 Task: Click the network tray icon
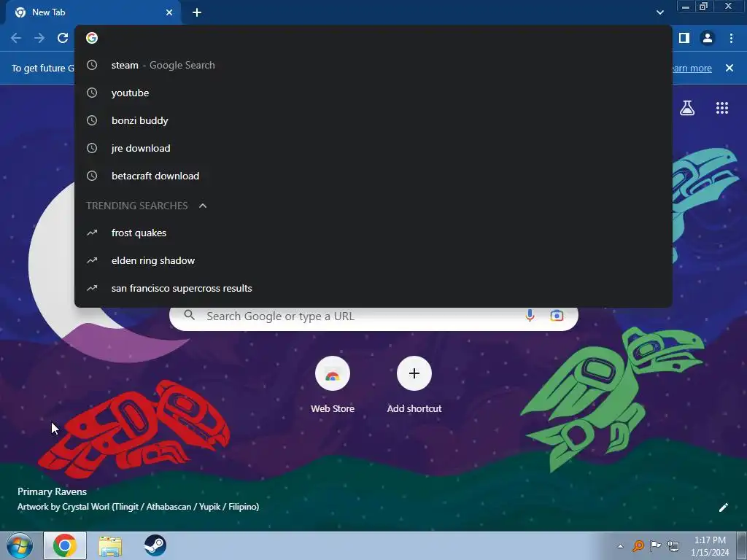(673, 545)
